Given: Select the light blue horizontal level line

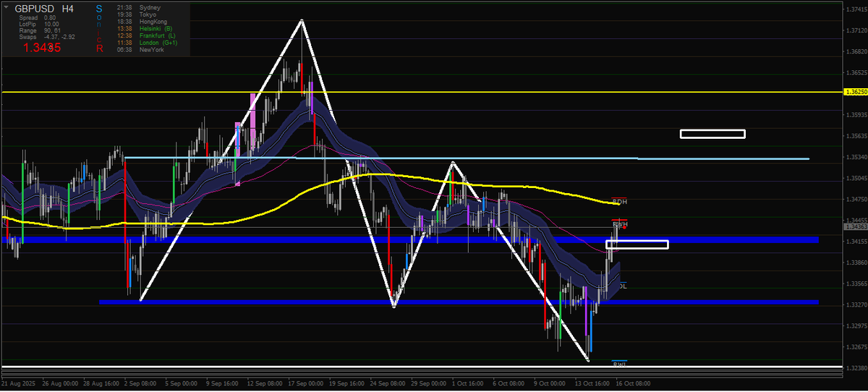Looking at the screenshot, I should pos(467,158).
